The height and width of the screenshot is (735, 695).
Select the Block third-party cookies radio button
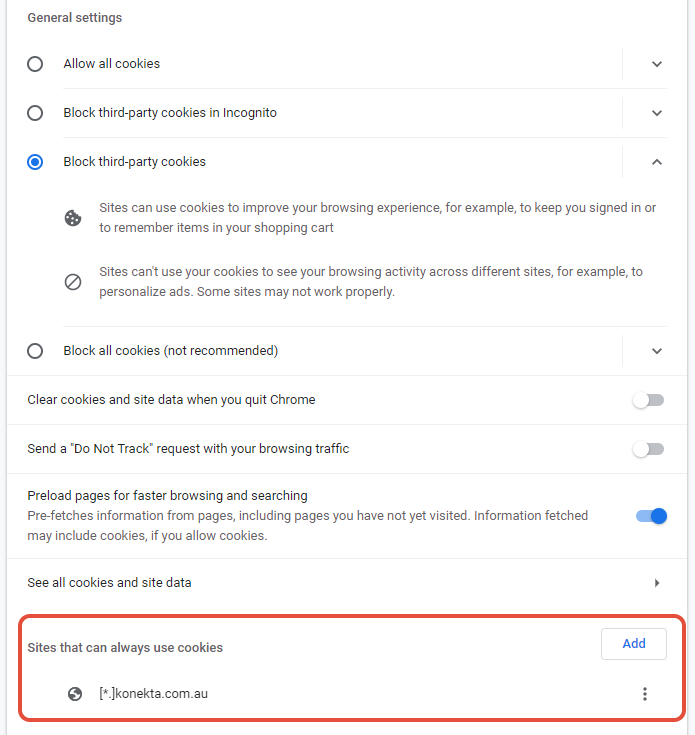[x=35, y=162]
